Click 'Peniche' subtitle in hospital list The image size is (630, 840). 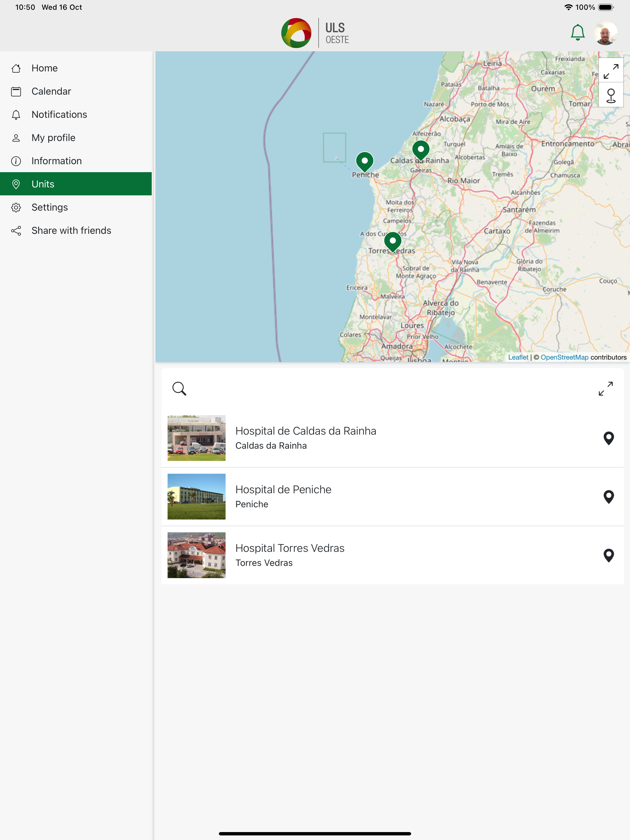tap(252, 504)
